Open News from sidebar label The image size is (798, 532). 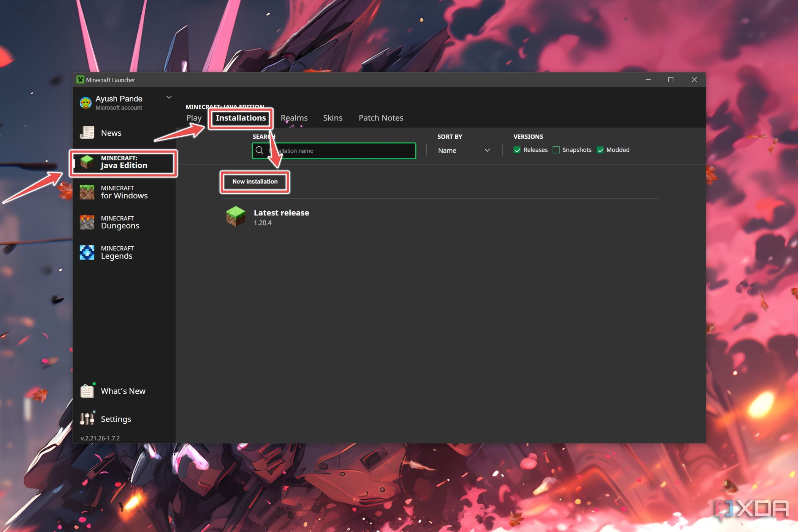111,133
